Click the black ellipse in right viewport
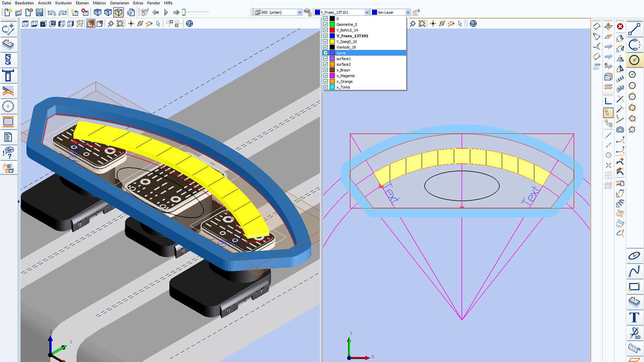 point(462,185)
